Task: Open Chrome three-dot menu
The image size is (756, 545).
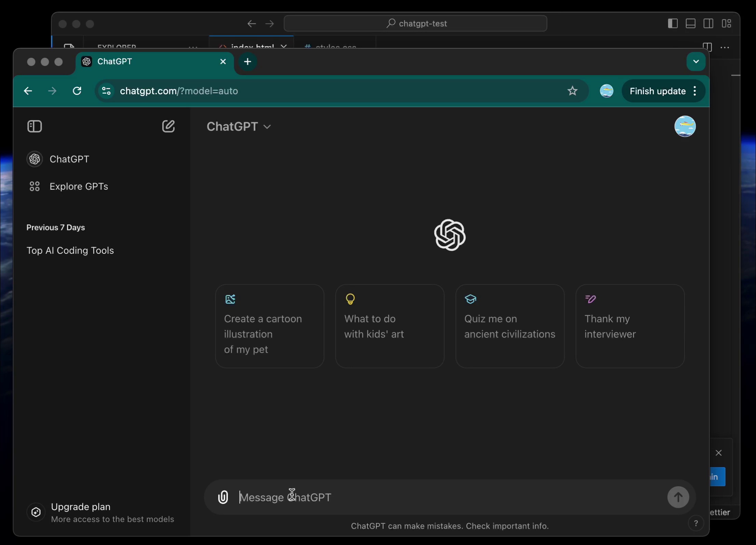Action: (695, 91)
